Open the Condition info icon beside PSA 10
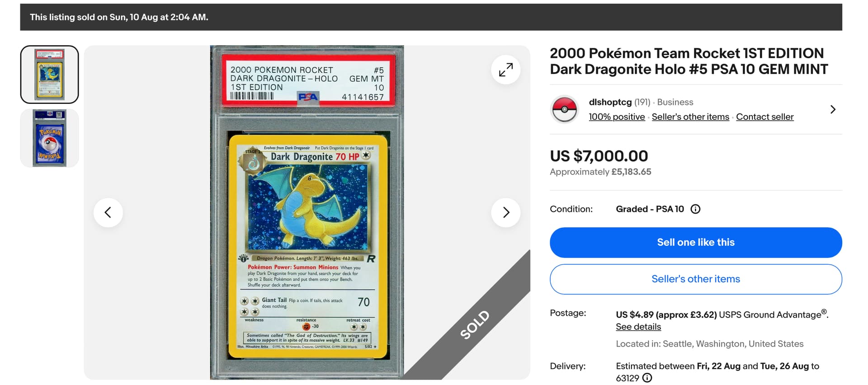Image resolution: width=868 pixels, height=385 pixels. tap(695, 209)
